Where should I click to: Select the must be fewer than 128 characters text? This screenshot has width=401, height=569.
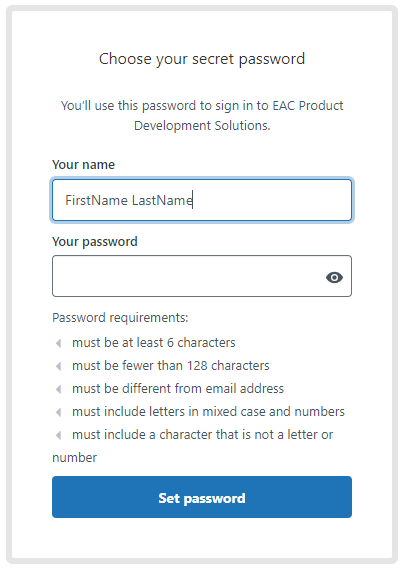coord(171,365)
